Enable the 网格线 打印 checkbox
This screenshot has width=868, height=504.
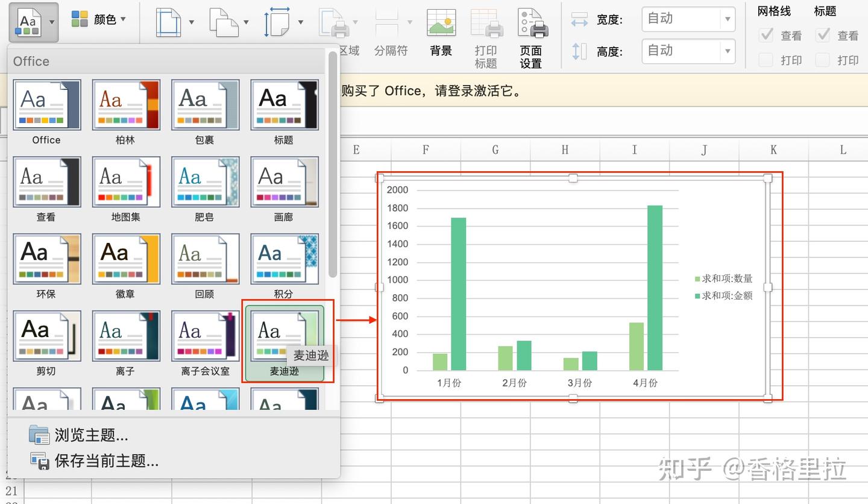766,60
